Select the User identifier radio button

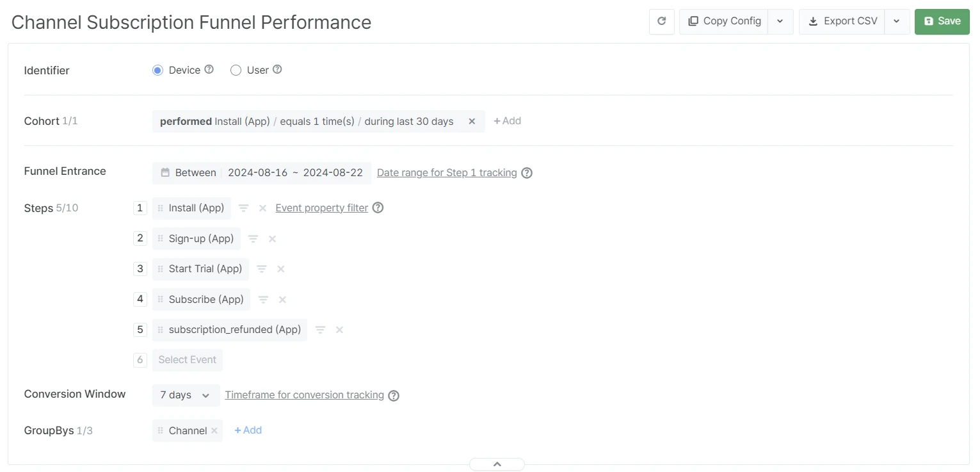coord(236,70)
